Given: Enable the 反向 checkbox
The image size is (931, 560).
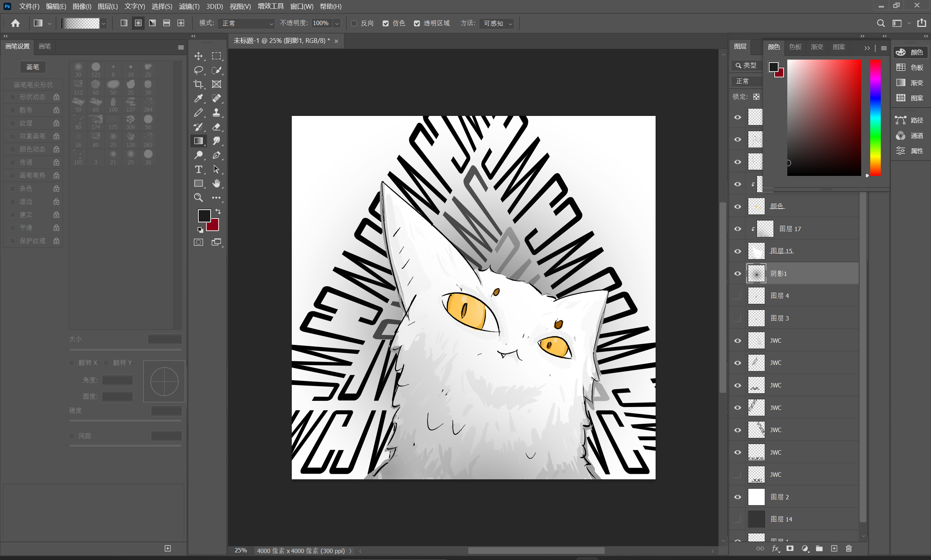Looking at the screenshot, I should point(354,23).
